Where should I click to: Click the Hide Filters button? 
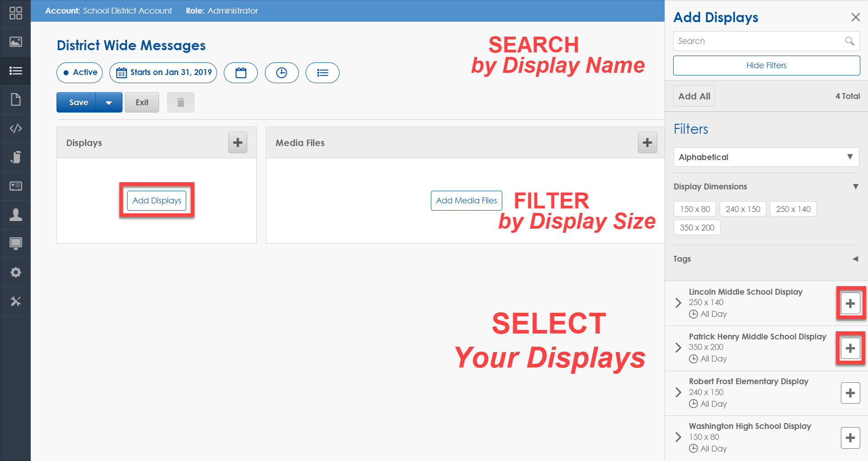(x=766, y=66)
